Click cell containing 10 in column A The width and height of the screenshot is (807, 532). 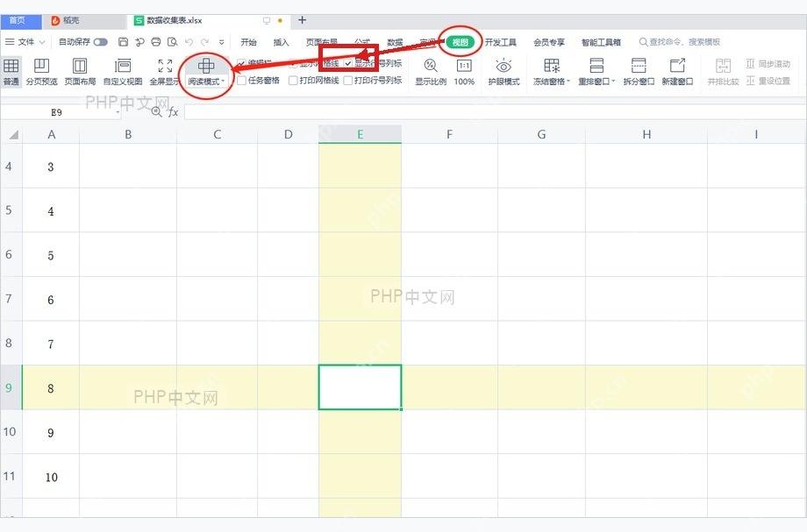[x=51, y=477]
